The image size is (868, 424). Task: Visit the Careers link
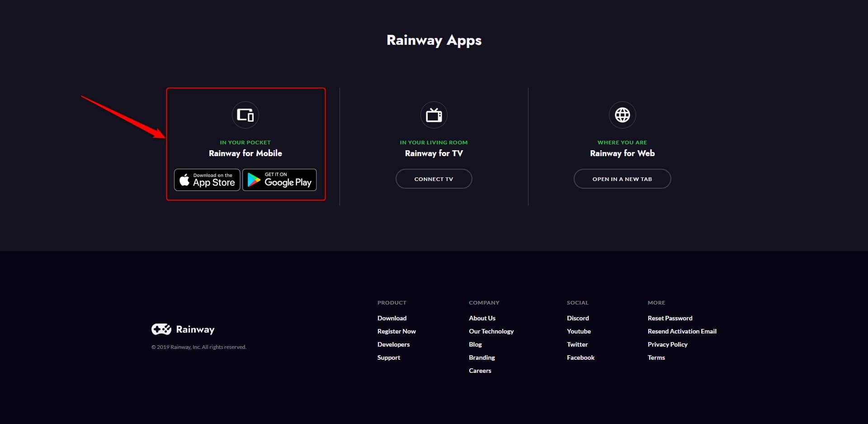tap(480, 371)
